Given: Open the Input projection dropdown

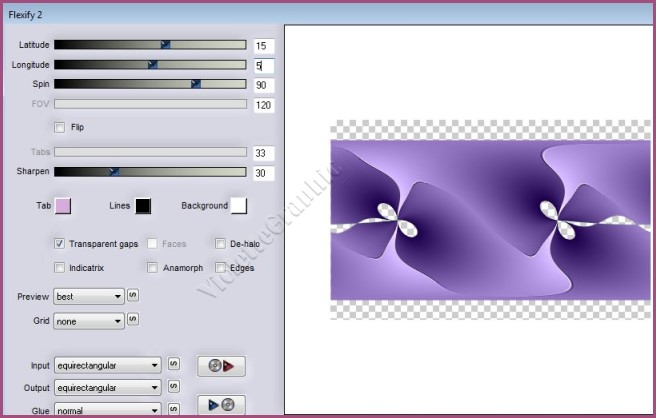Looking at the screenshot, I should tap(108, 365).
